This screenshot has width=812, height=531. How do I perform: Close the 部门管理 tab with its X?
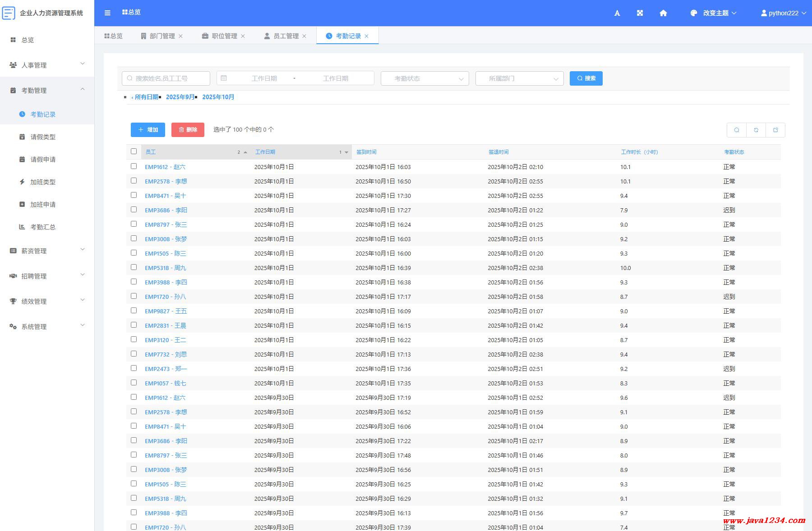pos(181,36)
